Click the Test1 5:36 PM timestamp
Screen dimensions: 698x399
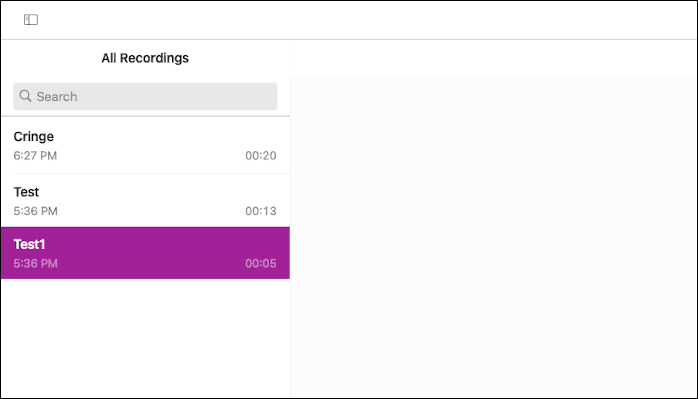coord(36,263)
